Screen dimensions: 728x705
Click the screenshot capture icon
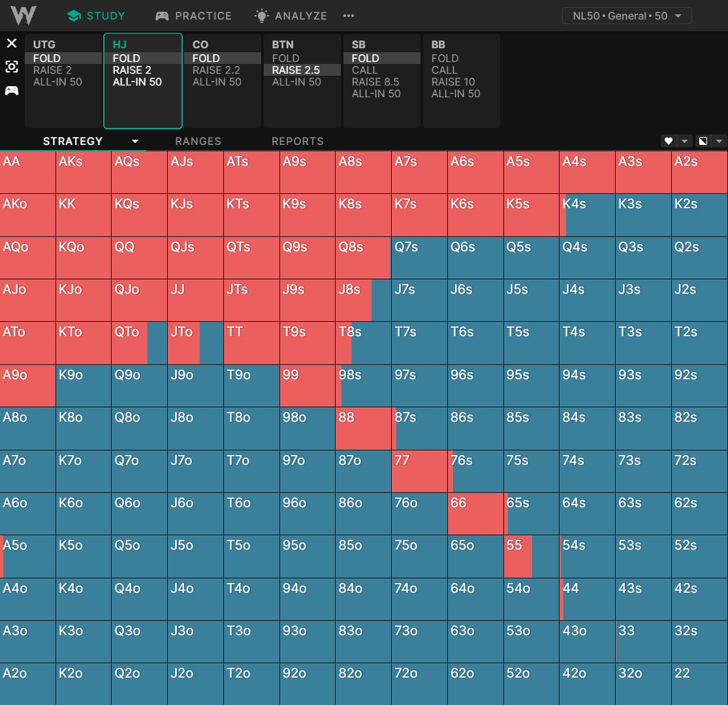click(x=12, y=67)
